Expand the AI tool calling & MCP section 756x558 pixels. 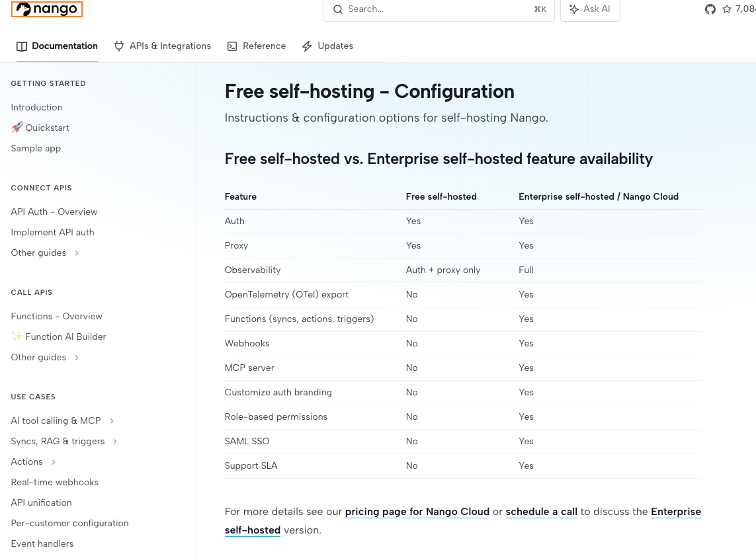pos(112,421)
